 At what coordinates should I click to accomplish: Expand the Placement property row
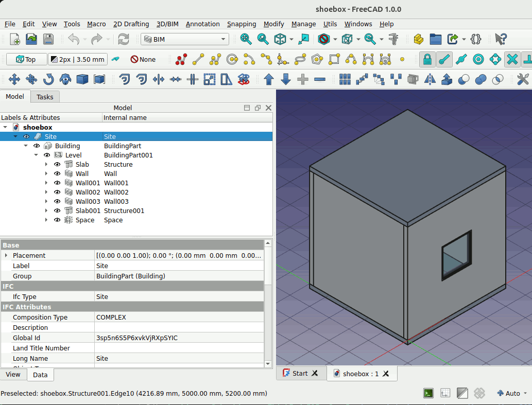click(x=6, y=256)
